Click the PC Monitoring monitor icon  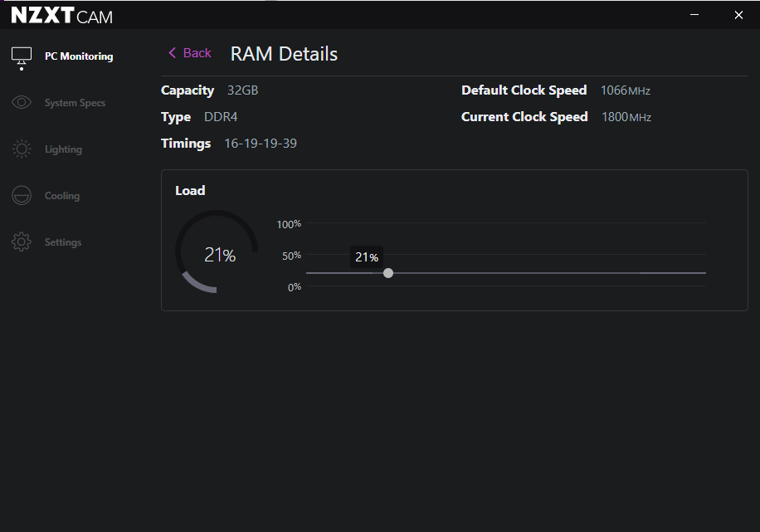tap(22, 56)
